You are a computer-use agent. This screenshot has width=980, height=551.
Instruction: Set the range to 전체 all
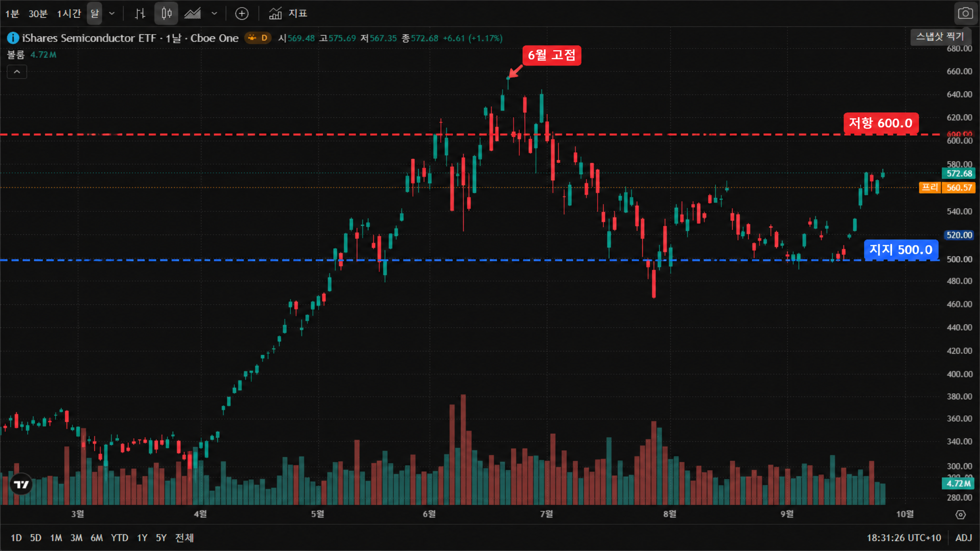(184, 538)
